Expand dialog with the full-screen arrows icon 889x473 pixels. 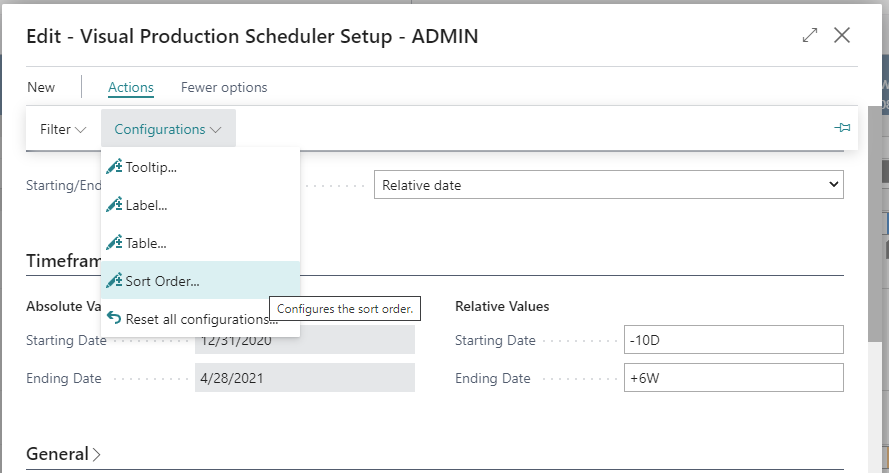(x=810, y=35)
